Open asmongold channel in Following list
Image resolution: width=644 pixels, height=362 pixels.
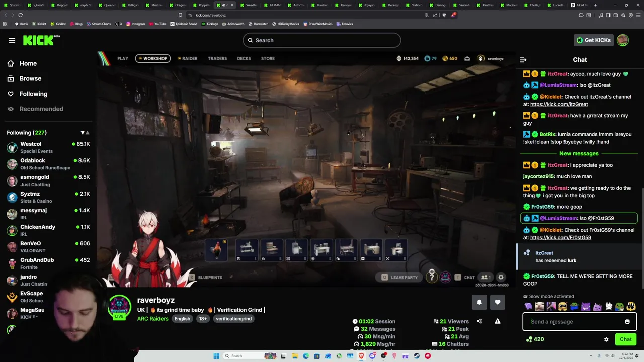[48, 180]
